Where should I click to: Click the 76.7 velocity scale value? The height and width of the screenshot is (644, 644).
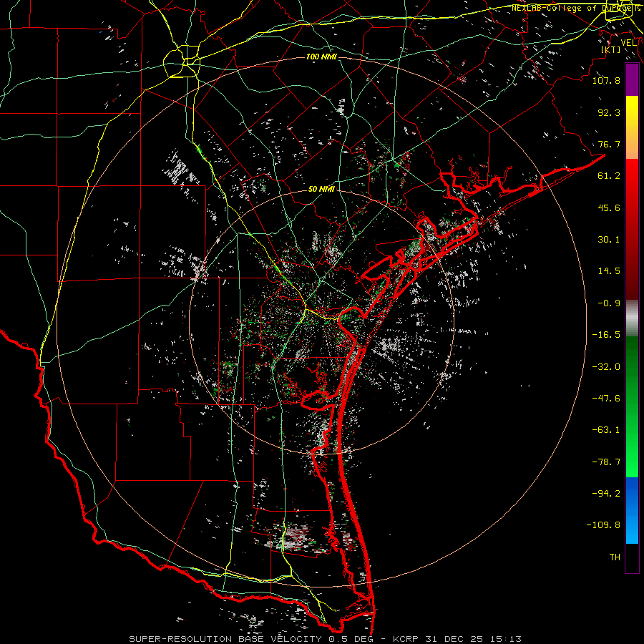pos(609,144)
